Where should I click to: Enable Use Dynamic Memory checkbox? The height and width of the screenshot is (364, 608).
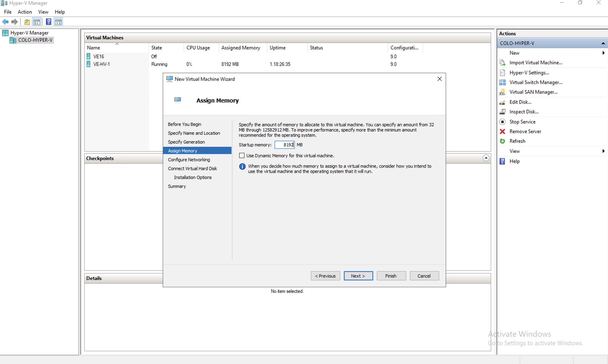tap(242, 155)
